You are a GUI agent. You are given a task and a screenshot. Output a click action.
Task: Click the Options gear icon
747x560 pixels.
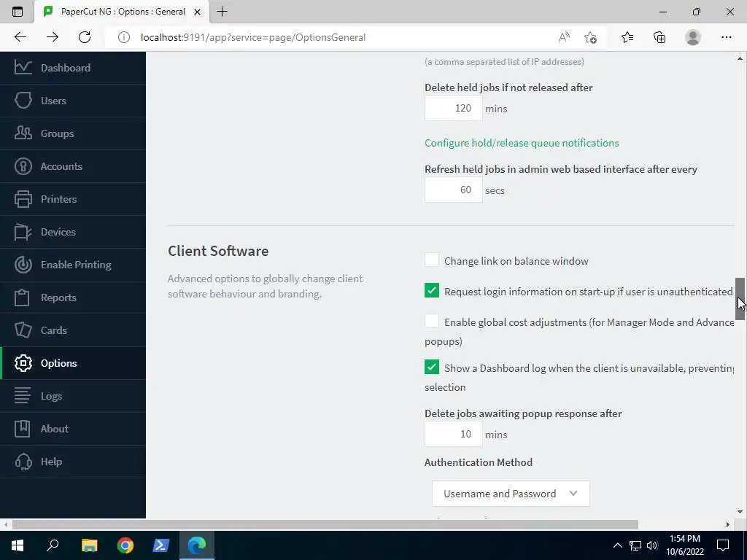[23, 363]
